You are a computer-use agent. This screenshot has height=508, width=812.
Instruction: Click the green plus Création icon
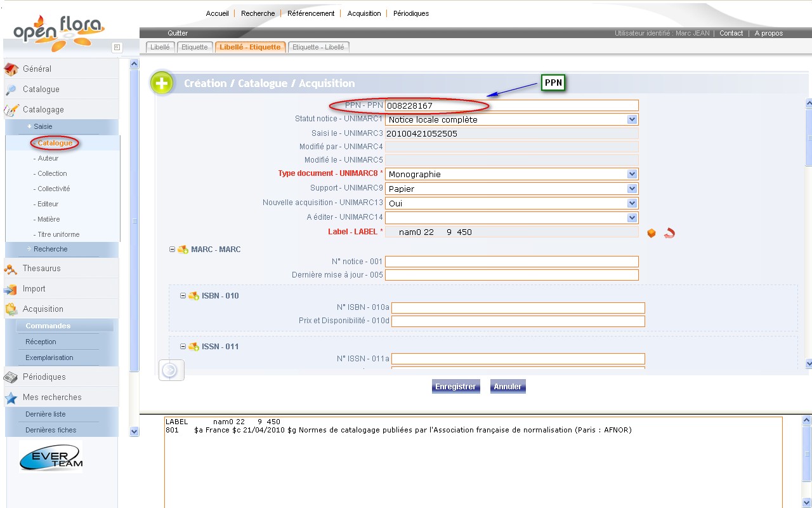click(x=162, y=84)
